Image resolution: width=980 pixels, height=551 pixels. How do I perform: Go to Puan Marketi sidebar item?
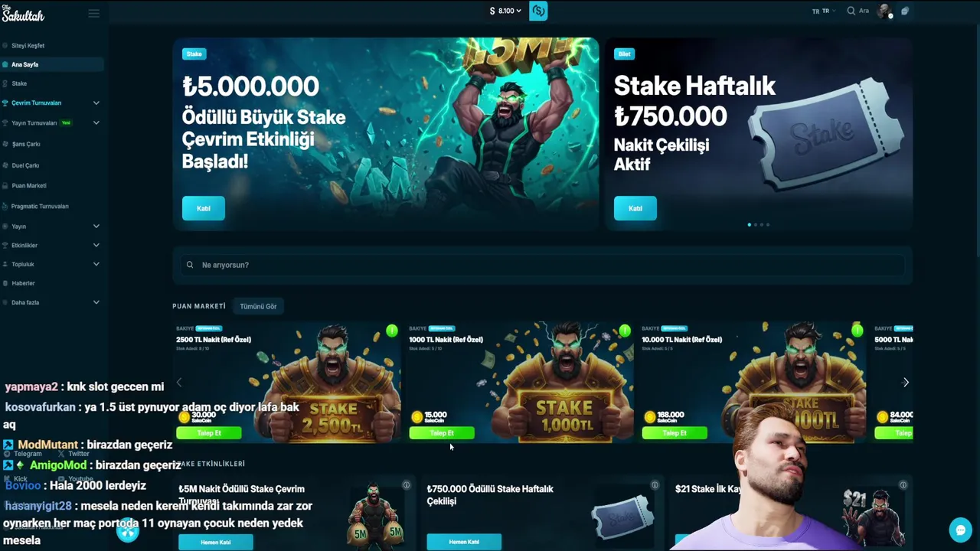coord(29,185)
